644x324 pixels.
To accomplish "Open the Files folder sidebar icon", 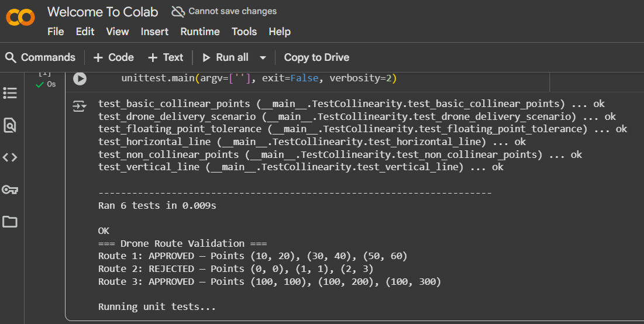I will [10, 222].
